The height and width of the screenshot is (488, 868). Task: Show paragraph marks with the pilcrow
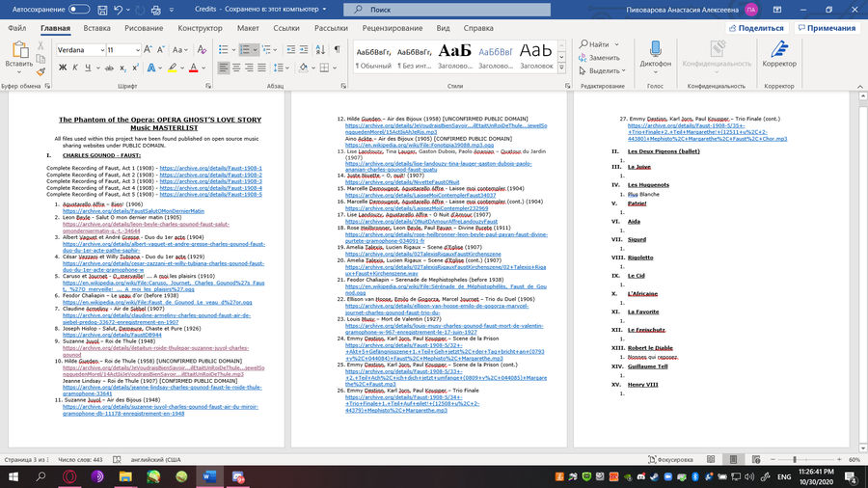(337, 50)
